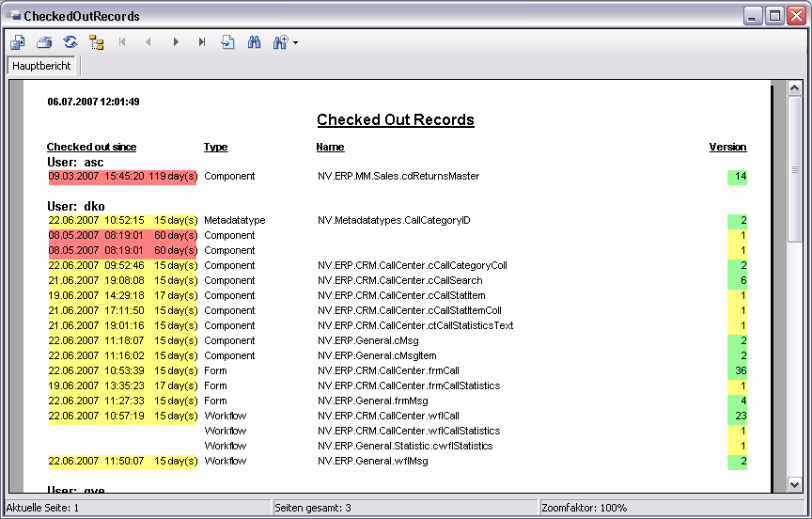Click the report timestamp 06.07.2007 12:01:49

pyautogui.click(x=93, y=102)
